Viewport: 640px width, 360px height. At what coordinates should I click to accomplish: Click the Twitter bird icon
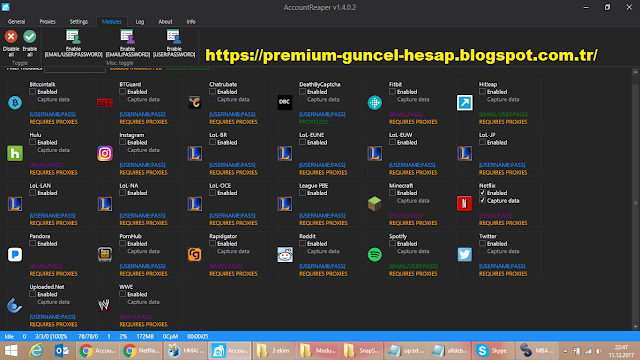(x=464, y=254)
